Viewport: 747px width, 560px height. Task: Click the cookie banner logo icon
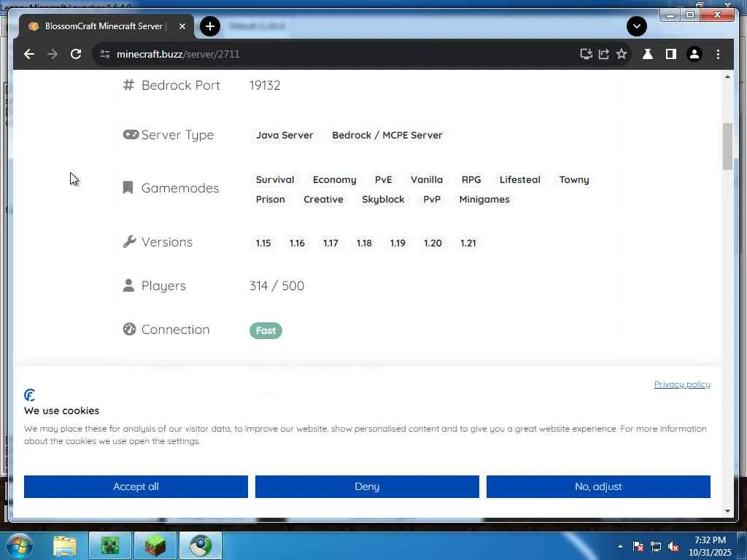coord(29,394)
